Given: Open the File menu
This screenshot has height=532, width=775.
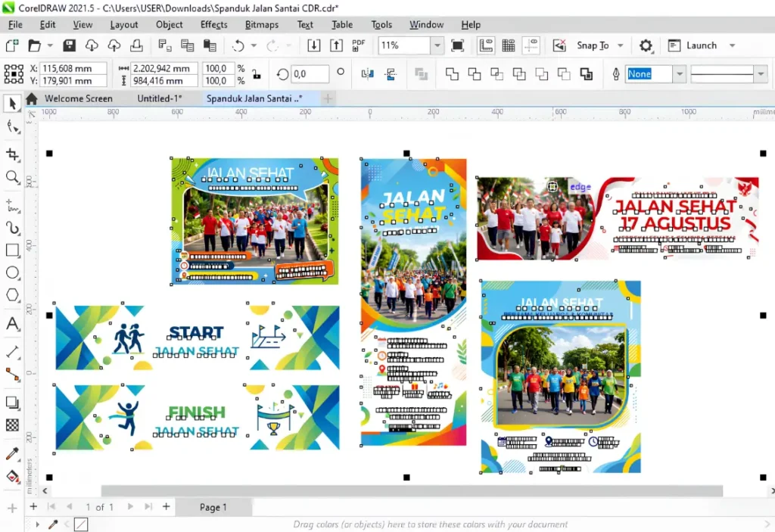Looking at the screenshot, I should tap(15, 24).
